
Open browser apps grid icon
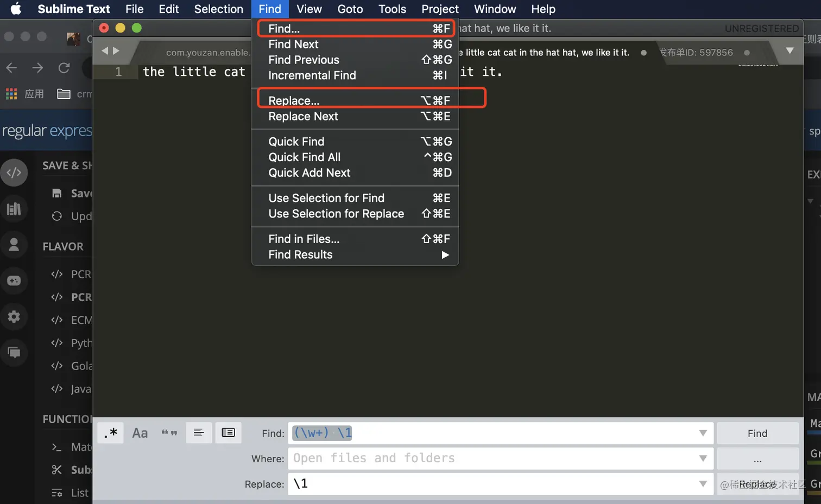tap(11, 94)
